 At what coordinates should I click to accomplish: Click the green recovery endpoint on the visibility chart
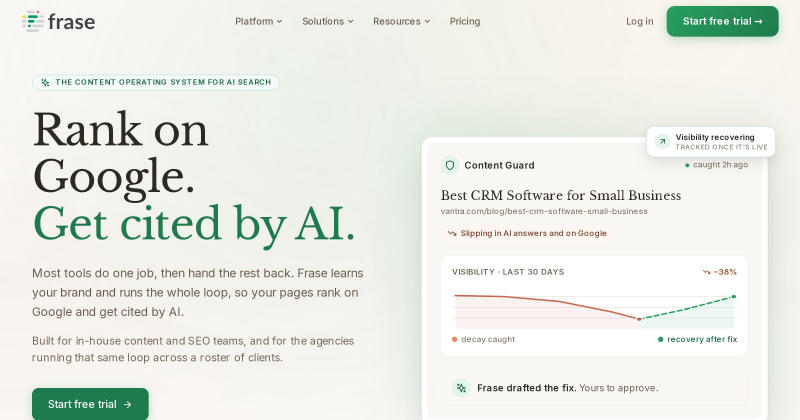coord(734,297)
